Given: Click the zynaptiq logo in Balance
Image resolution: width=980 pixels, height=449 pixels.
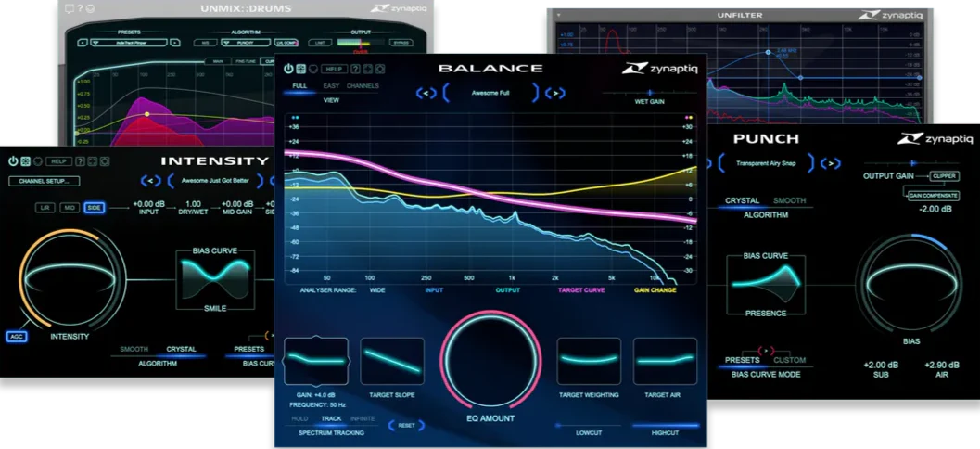Looking at the screenshot, I should [x=660, y=69].
